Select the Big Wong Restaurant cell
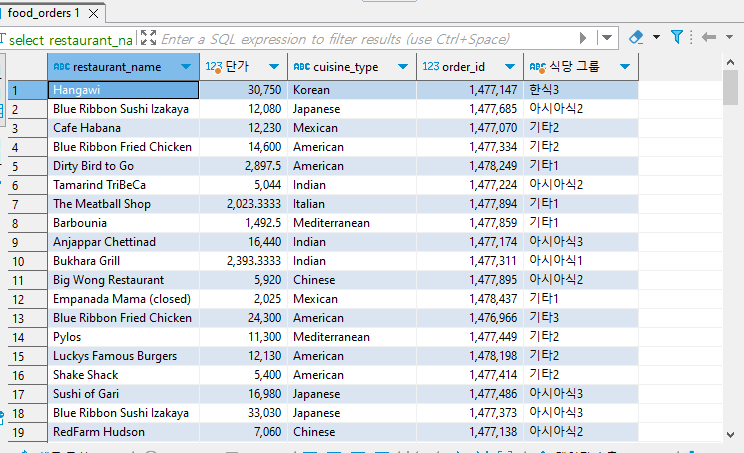 click(123, 280)
